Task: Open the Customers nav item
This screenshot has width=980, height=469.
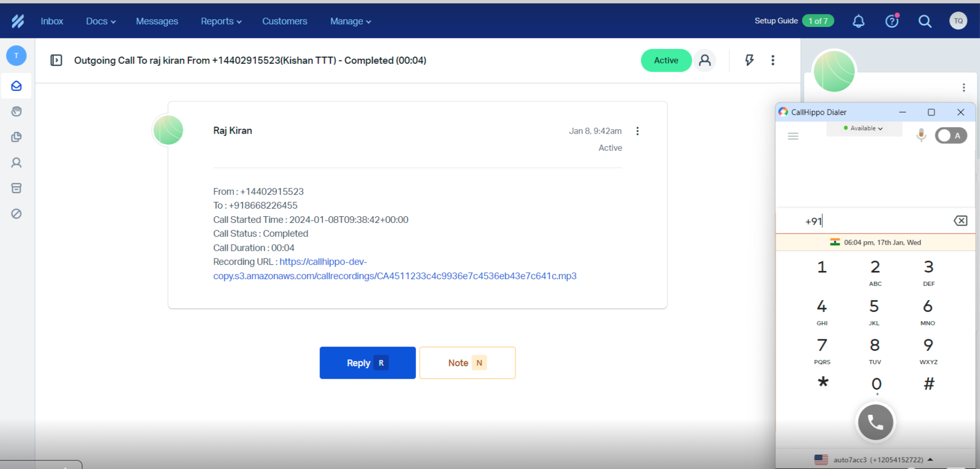Action: point(284,21)
